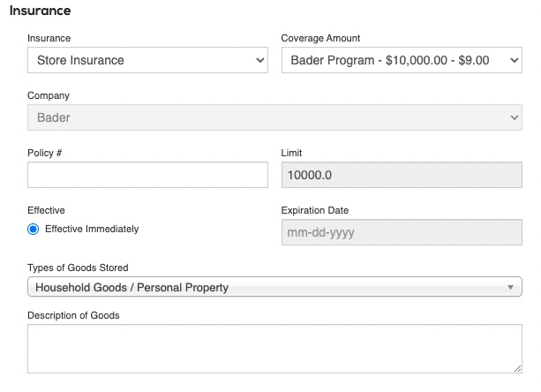
Task: Click the Types of Goods Stored label
Action: coord(79,268)
